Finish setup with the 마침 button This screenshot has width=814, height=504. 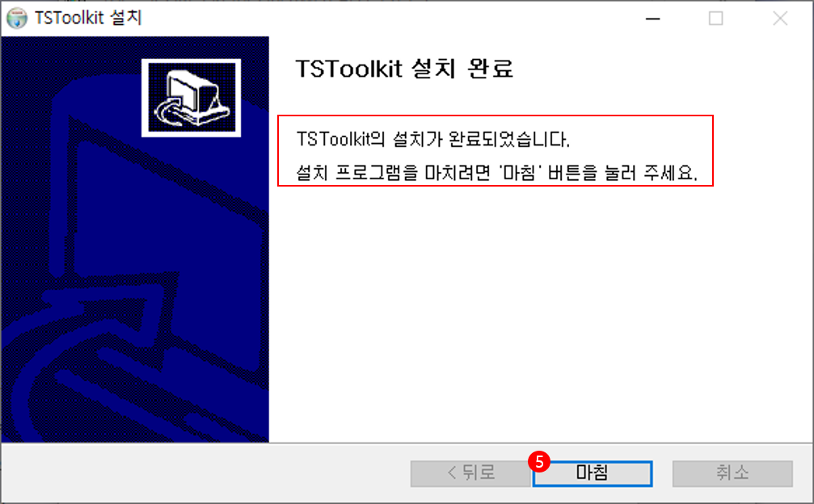pos(593,473)
